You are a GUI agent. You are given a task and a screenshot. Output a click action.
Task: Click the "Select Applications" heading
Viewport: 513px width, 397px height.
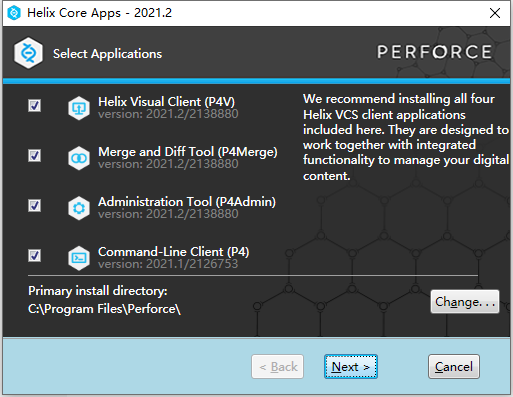[x=107, y=54]
